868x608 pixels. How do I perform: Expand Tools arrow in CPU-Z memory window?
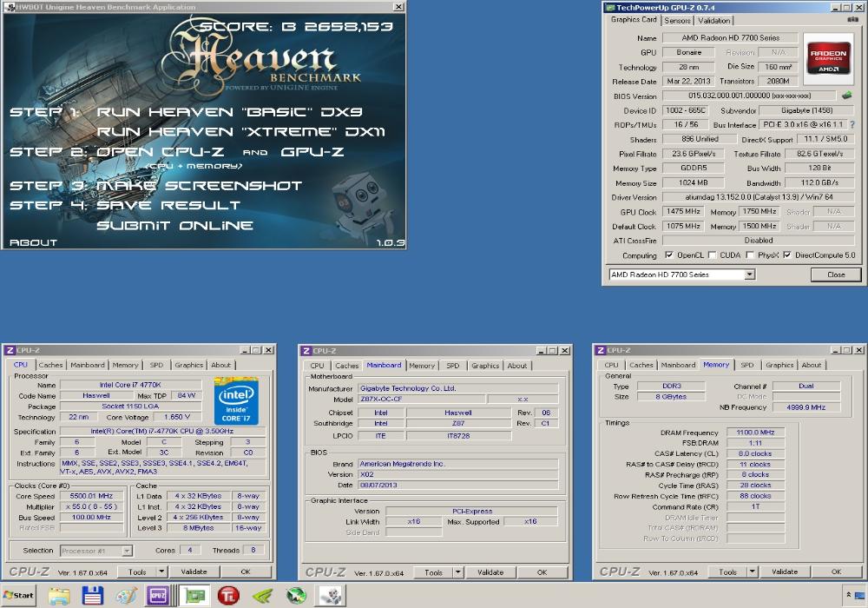(753, 572)
